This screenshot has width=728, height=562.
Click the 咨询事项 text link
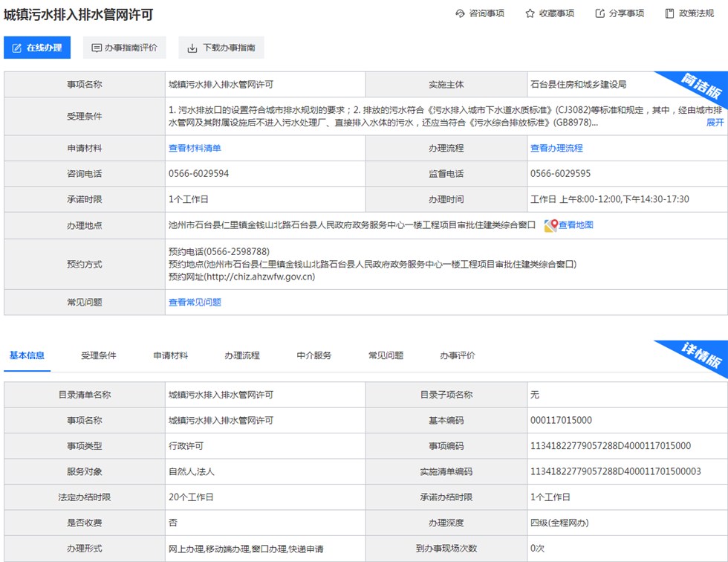click(487, 13)
